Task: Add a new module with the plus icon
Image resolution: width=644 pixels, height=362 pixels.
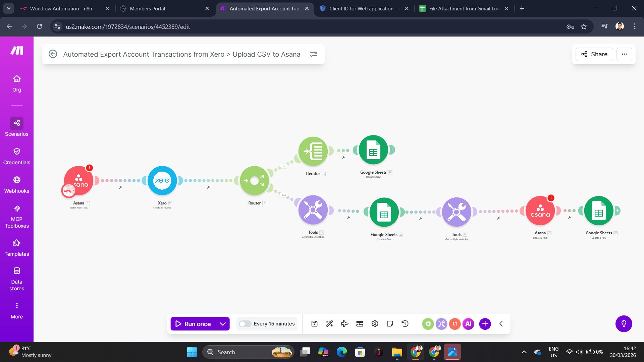Action: tap(485, 324)
